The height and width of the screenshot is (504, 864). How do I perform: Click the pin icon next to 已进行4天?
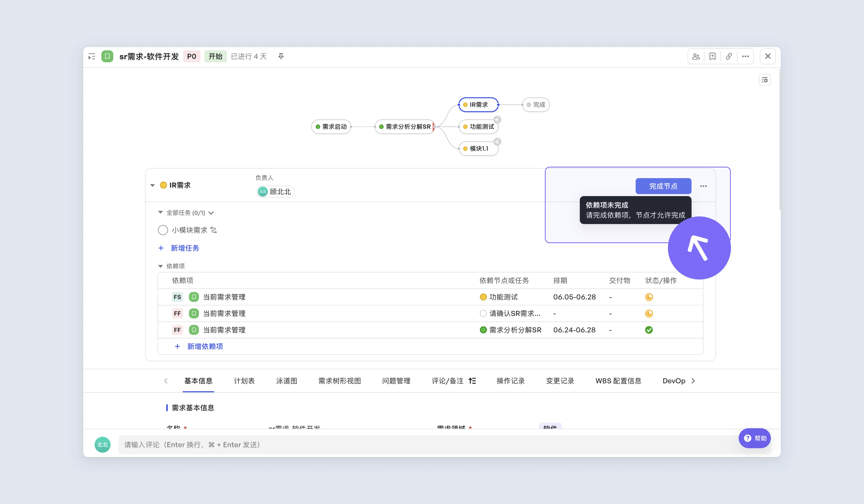point(281,56)
